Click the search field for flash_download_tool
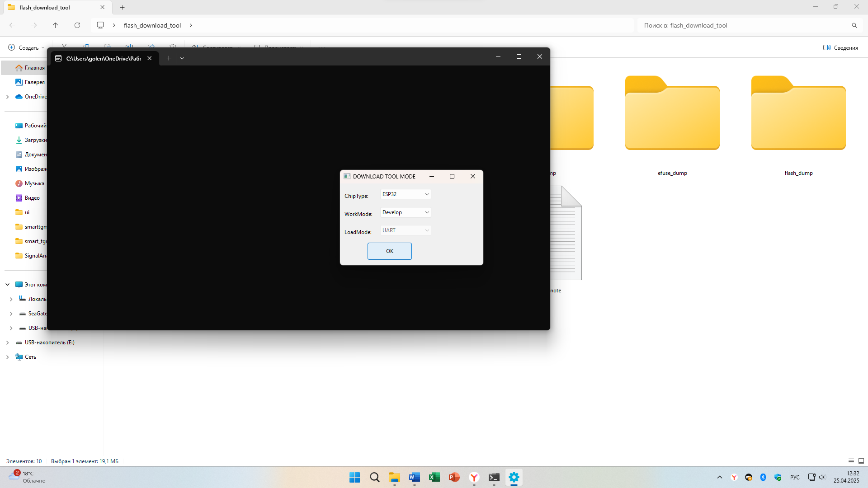Viewport: 868px width, 488px height. pyautogui.click(x=746, y=25)
